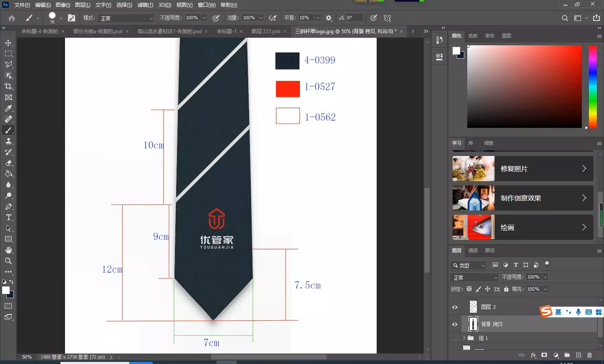Select the Zoom tool

coord(8,261)
